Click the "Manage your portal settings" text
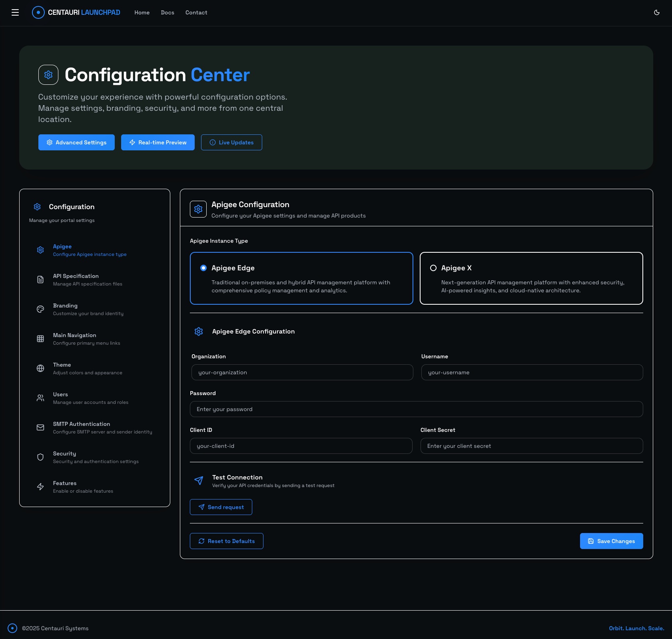This screenshot has width=672, height=639. click(62, 220)
